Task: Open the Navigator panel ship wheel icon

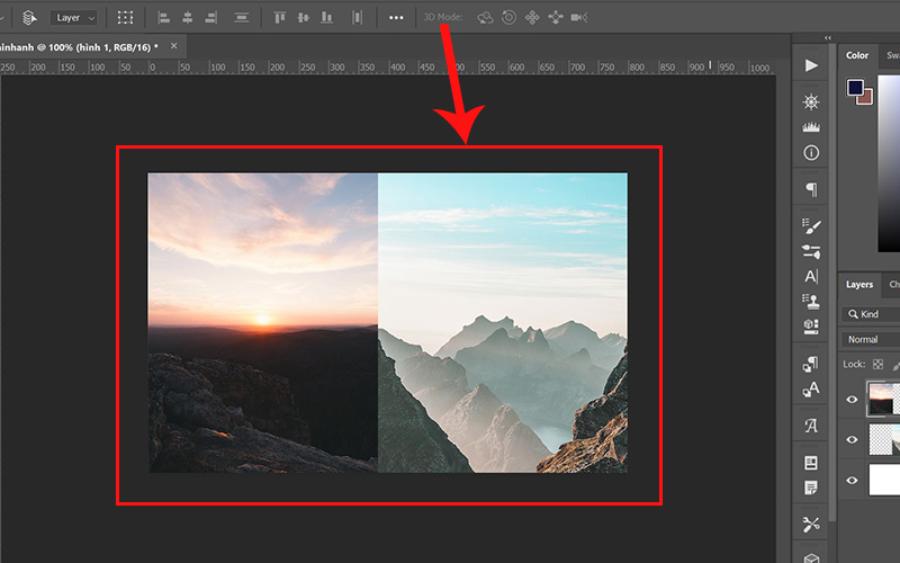Action: [811, 102]
